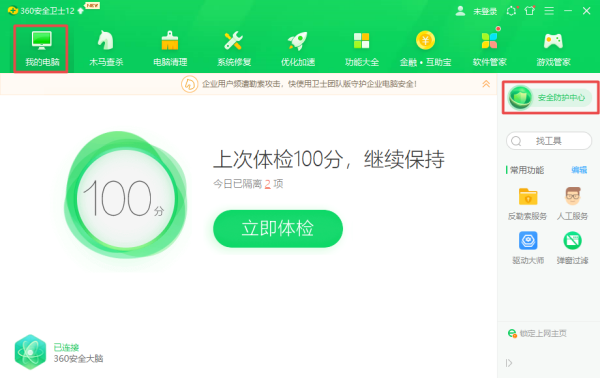This screenshot has height=378, width=600.
Task: Open 弹窗过滤 popup filter icon
Action: [x=572, y=241]
